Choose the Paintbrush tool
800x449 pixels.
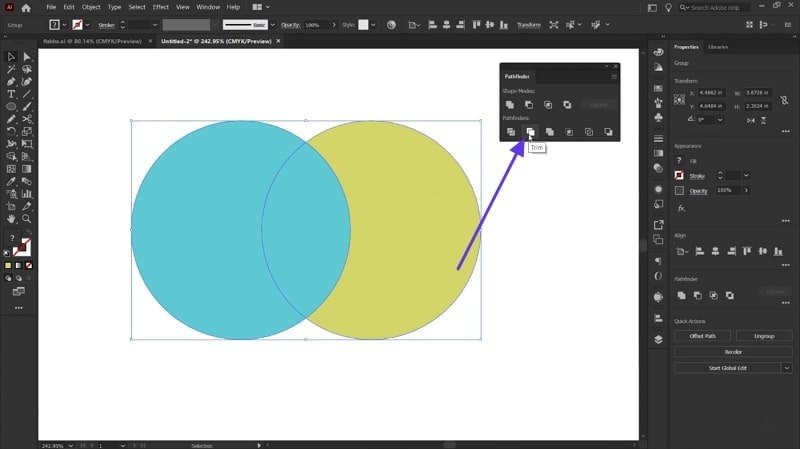(x=27, y=107)
